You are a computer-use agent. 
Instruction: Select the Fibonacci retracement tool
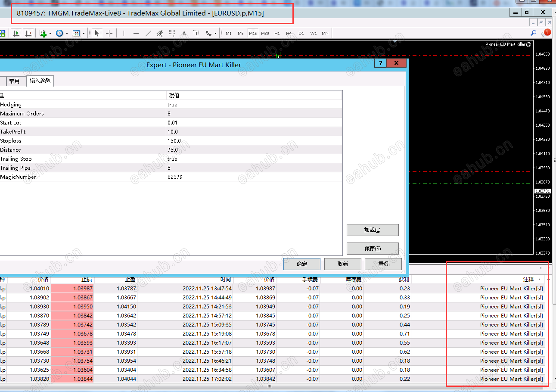[x=172, y=33]
